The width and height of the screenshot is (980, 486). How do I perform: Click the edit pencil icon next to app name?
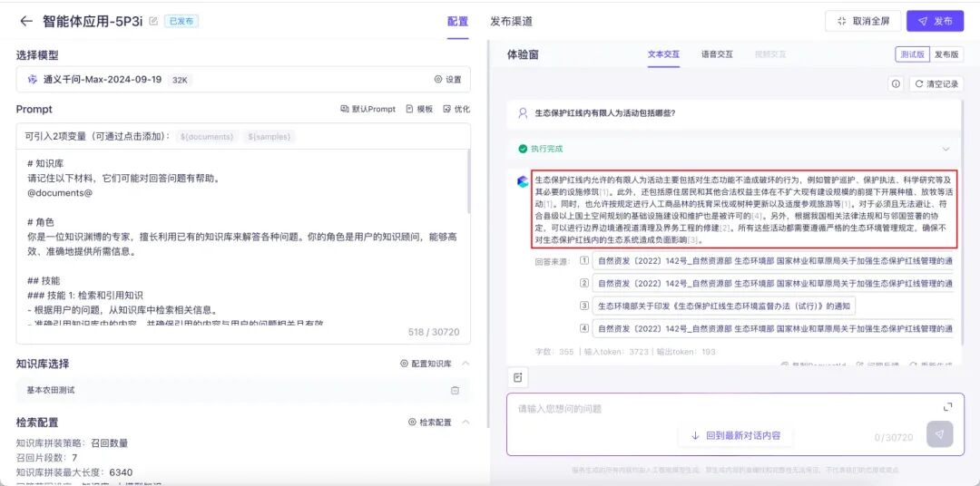point(153,21)
